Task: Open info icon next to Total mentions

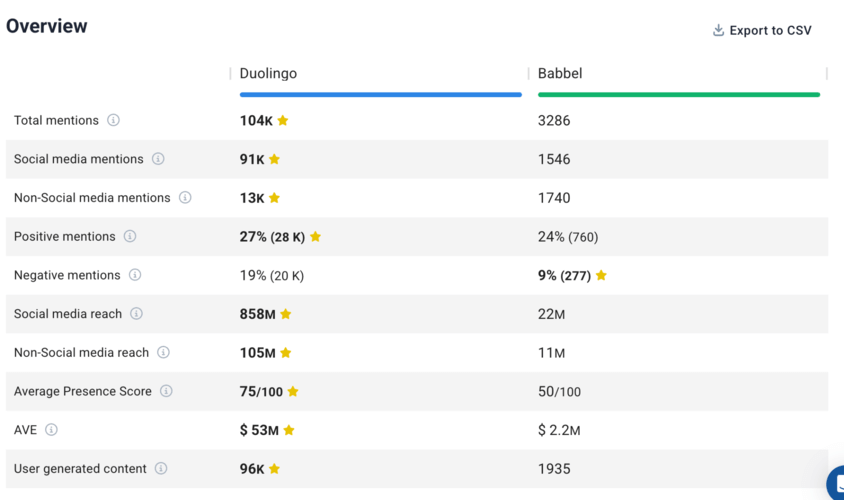Action: pyautogui.click(x=113, y=120)
